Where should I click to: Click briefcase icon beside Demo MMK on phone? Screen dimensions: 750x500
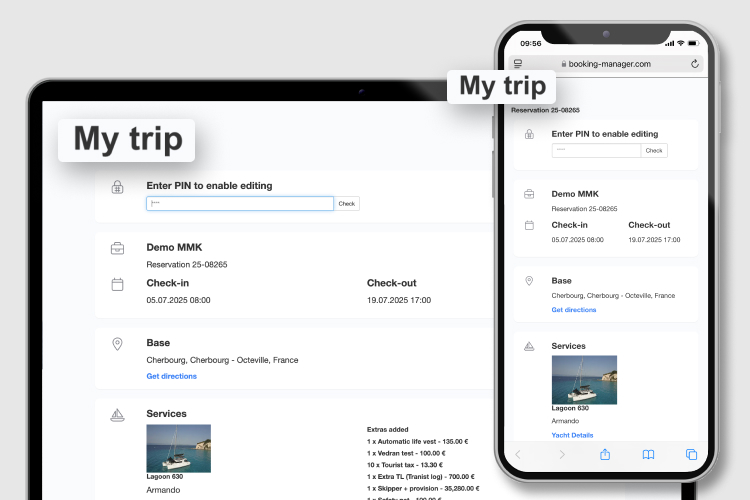(529, 194)
